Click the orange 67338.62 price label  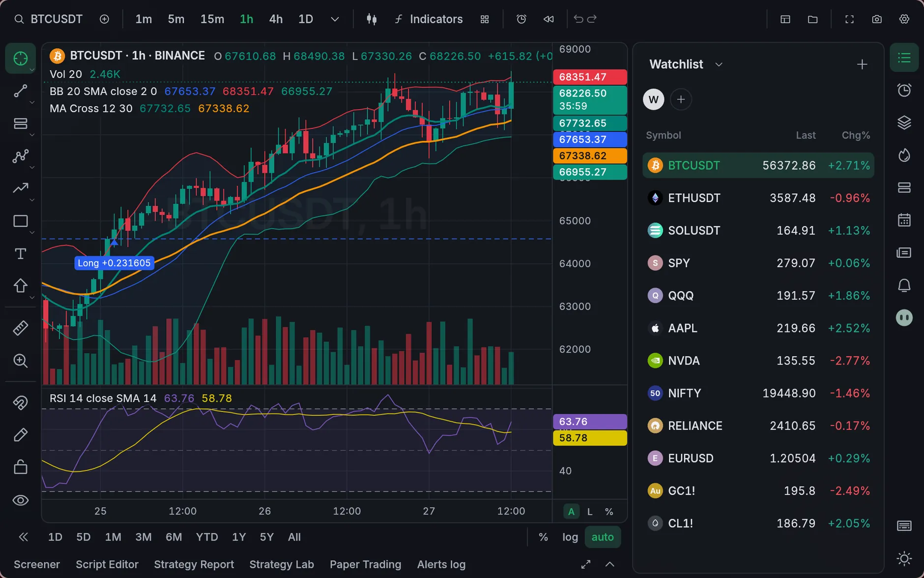[590, 155]
